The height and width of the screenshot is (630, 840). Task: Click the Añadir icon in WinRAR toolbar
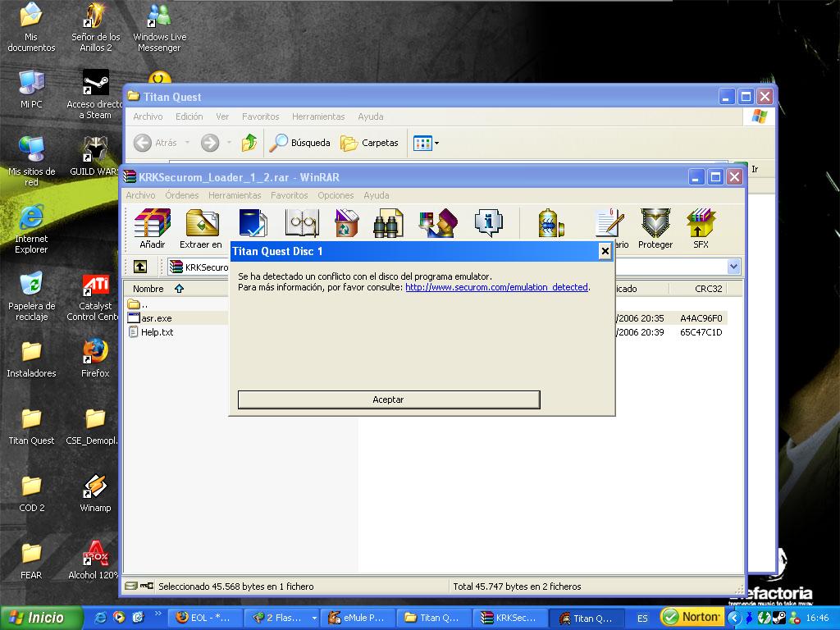pyautogui.click(x=152, y=228)
